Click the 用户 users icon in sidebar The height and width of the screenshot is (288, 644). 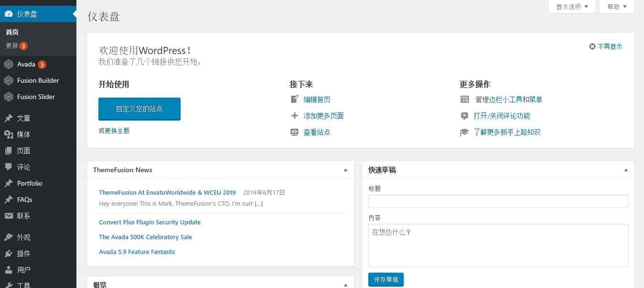(8, 270)
